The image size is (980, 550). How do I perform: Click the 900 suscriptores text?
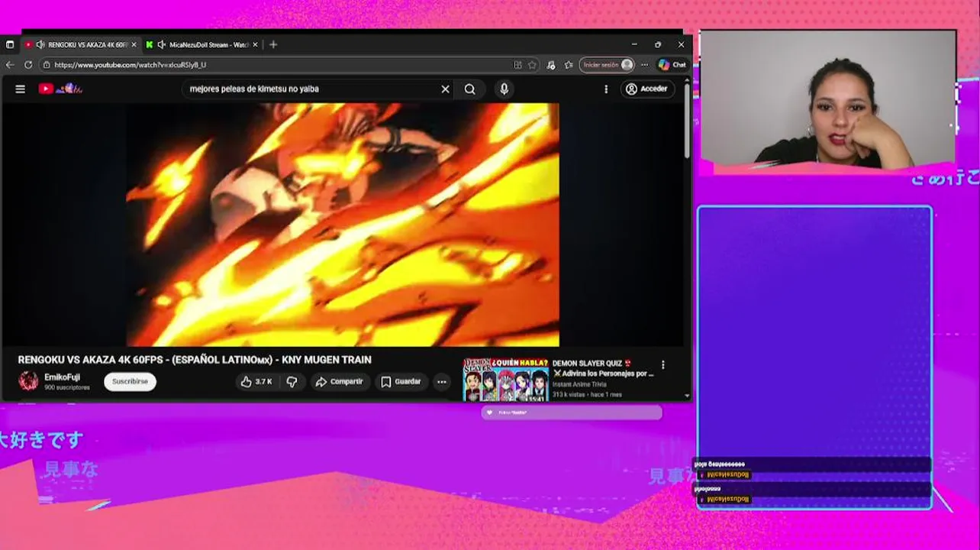tap(67, 387)
